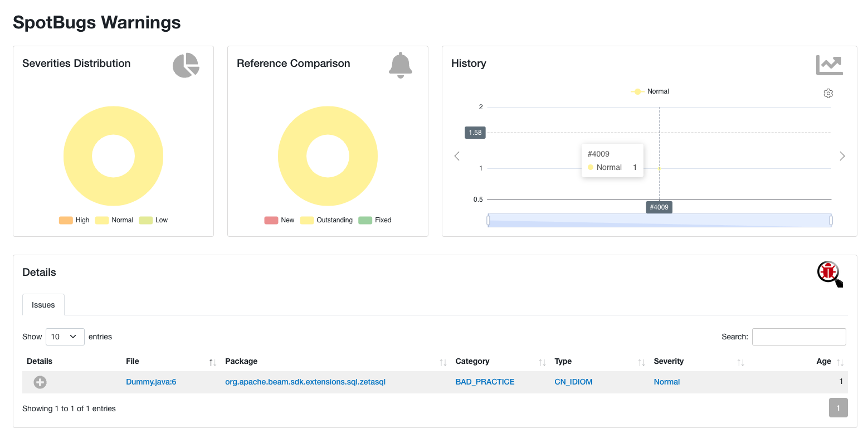Filter by the BAD_PRACTICE category link
868x438 pixels.
[x=485, y=382]
